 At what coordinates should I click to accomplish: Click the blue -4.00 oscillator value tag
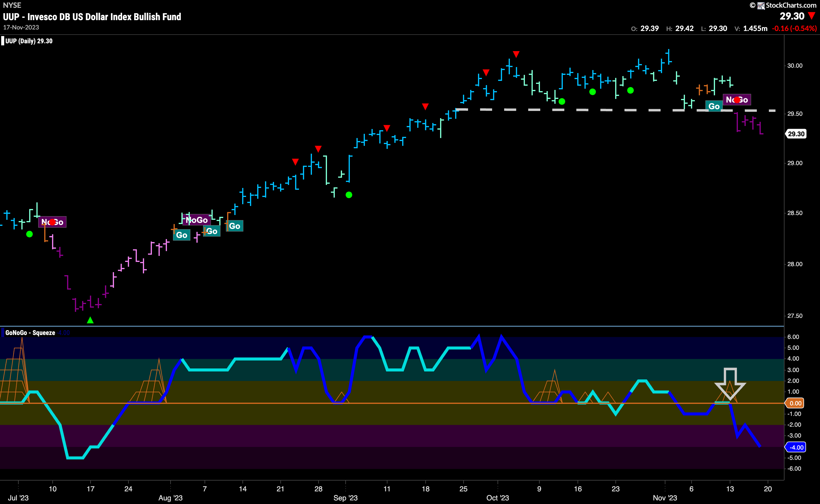[x=796, y=447]
